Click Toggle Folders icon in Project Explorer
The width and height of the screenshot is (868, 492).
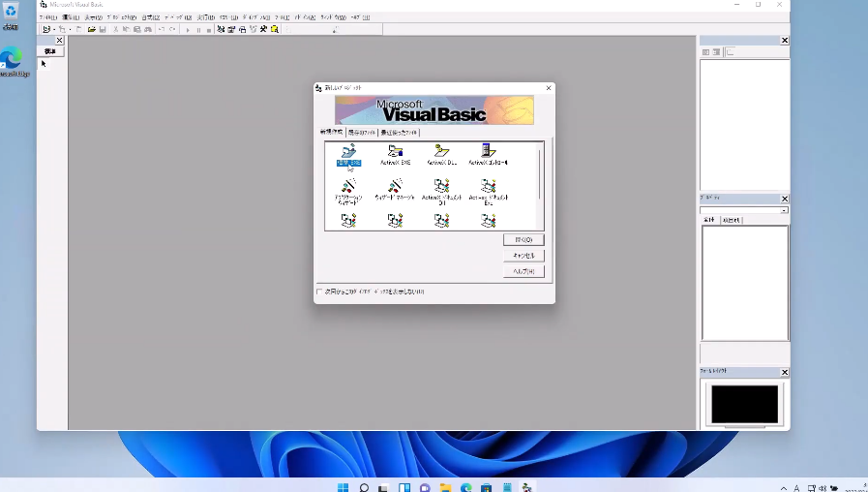point(731,52)
